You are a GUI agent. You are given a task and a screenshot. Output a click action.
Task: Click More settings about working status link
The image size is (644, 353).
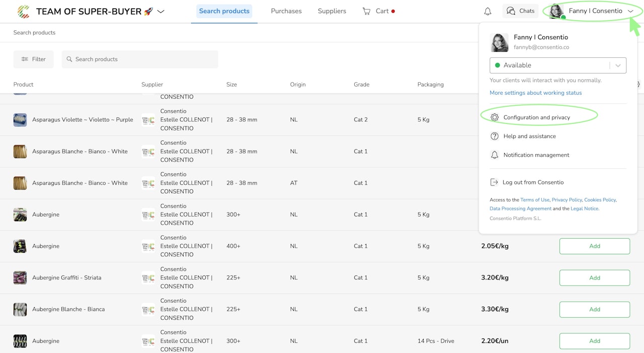535,93
